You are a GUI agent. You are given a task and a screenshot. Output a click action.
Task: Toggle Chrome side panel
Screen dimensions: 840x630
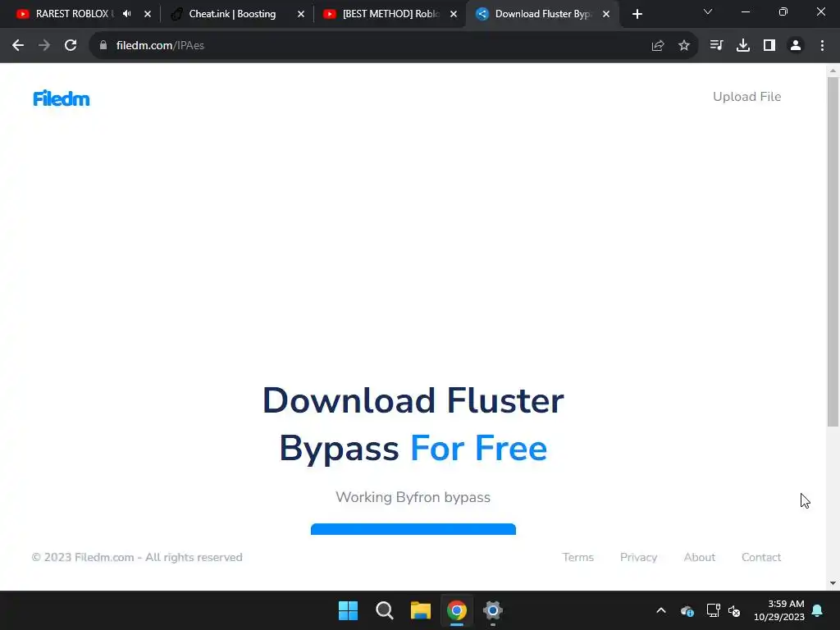[x=769, y=46]
